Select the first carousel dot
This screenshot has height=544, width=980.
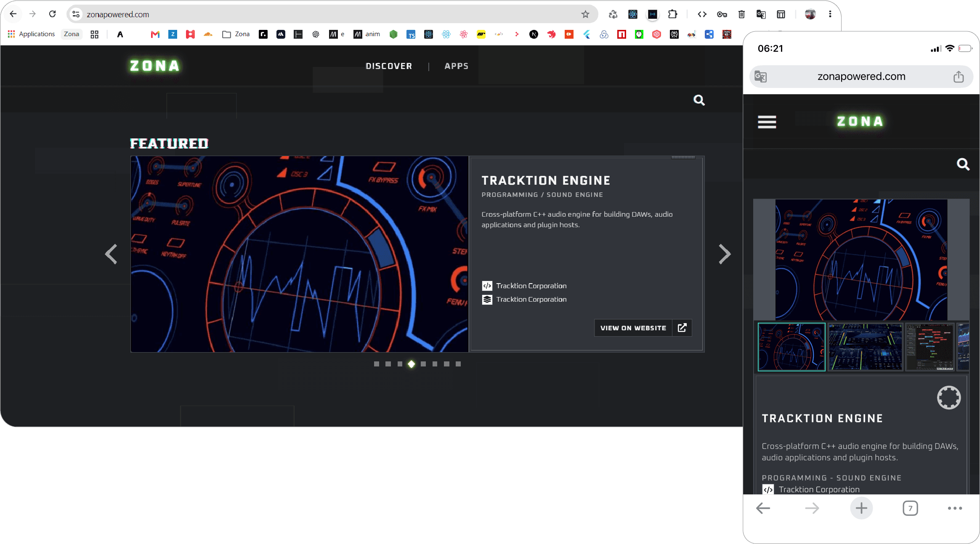click(377, 364)
